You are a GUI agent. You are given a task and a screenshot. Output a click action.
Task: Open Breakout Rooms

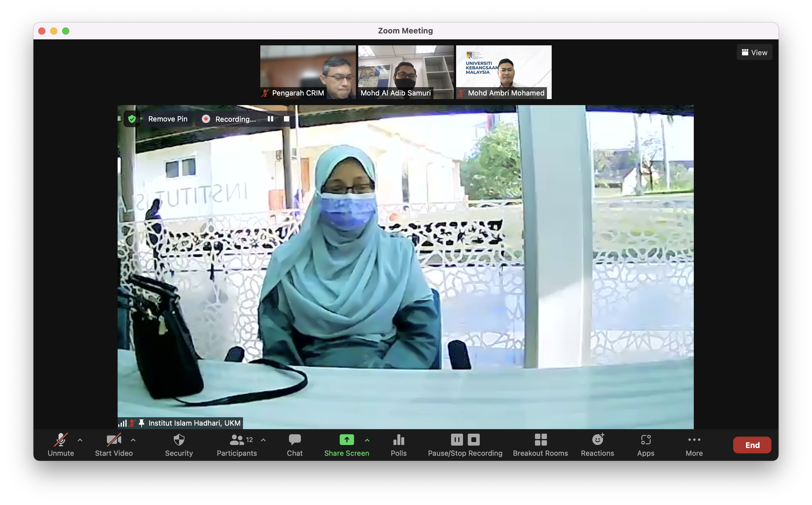(540, 440)
